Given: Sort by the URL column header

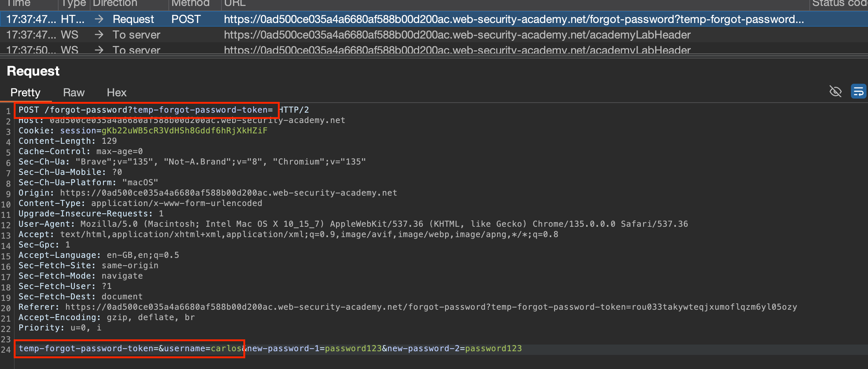Looking at the screenshot, I should pos(235,3).
